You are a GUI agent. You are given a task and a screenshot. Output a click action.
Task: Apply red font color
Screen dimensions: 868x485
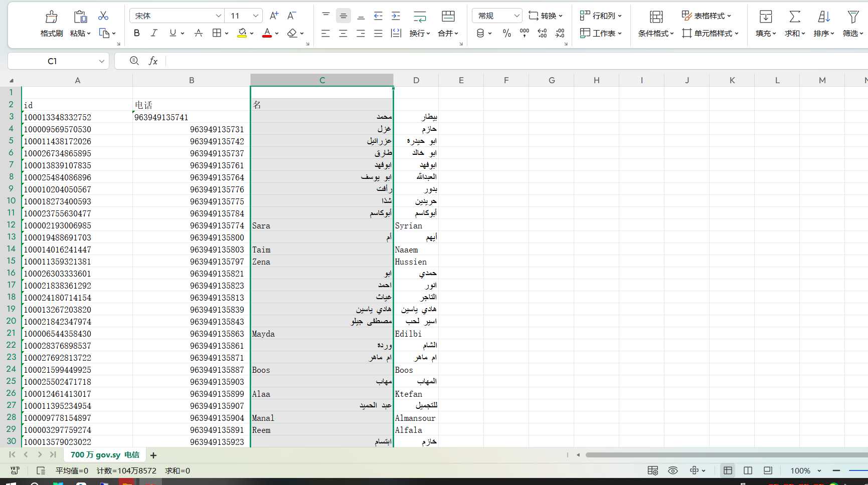pos(267,33)
